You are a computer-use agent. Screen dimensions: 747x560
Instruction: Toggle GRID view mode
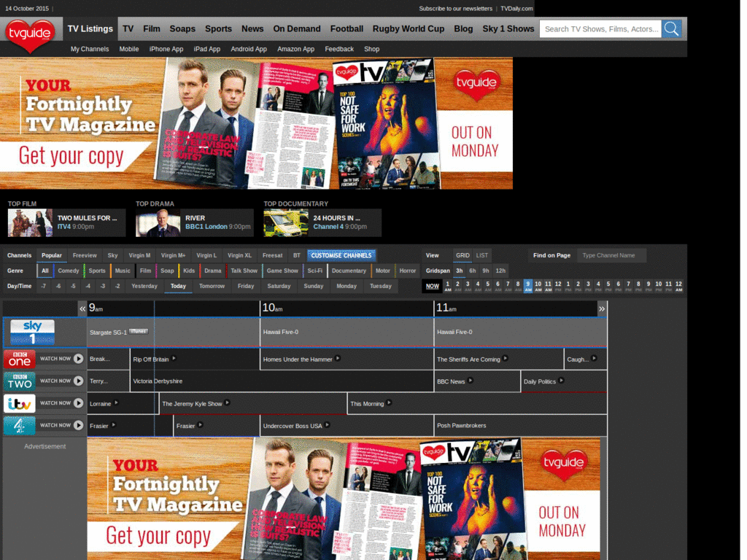click(x=464, y=255)
